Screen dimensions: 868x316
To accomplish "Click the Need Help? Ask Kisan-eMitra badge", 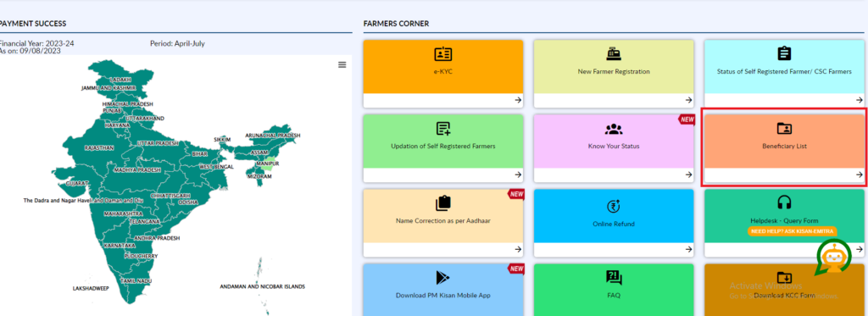I will [792, 231].
